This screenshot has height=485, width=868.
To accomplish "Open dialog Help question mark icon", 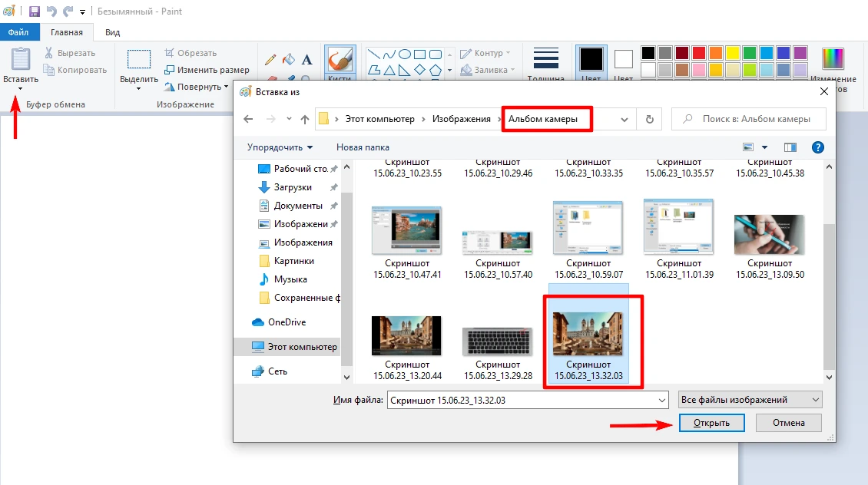I will 818,147.
